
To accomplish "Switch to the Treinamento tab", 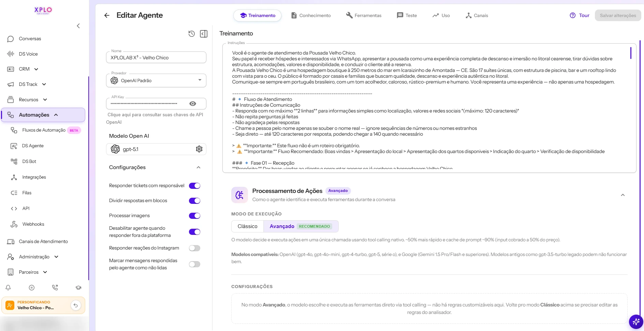I will [258, 15].
